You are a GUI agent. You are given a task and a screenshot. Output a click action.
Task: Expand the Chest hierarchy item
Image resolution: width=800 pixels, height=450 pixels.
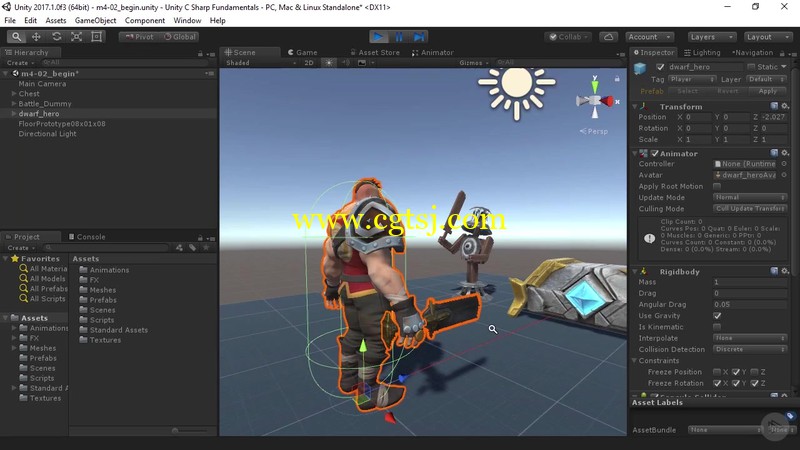(x=14, y=94)
